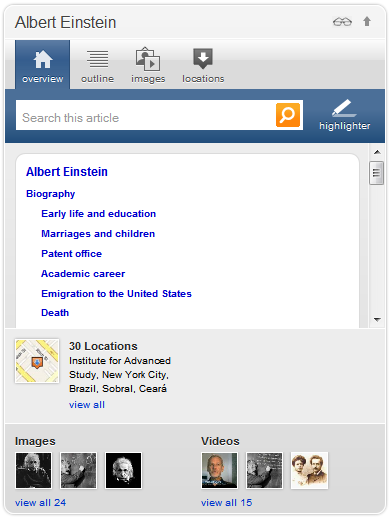
Task: Click view all under 30 Locations
Action: pyautogui.click(x=87, y=405)
